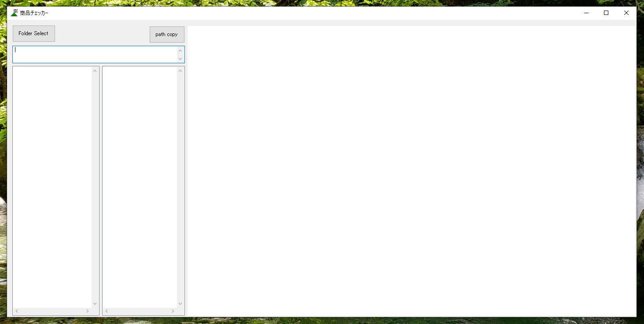
Task: Click the path copy button
Action: 167,34
